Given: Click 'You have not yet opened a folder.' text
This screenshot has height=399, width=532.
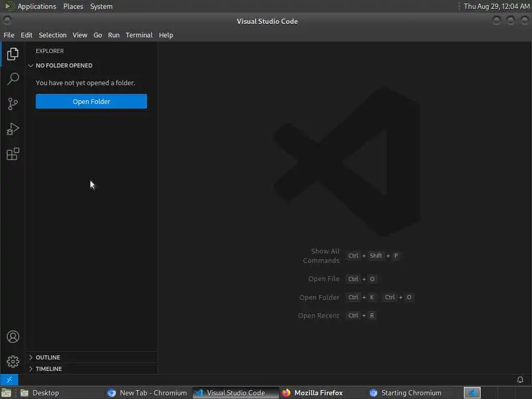Looking at the screenshot, I should 86,83.
